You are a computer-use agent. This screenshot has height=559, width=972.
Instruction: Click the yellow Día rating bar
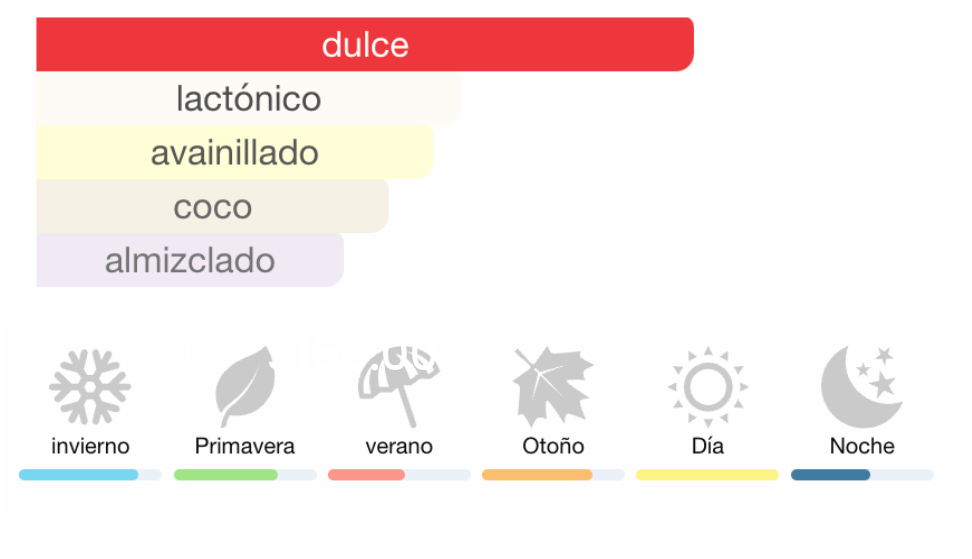(x=707, y=475)
